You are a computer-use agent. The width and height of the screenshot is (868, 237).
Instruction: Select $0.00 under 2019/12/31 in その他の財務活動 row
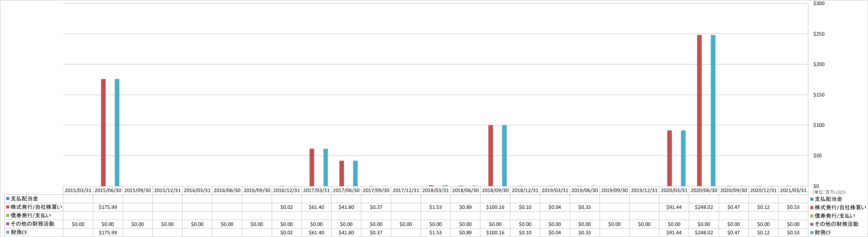pos(644,224)
